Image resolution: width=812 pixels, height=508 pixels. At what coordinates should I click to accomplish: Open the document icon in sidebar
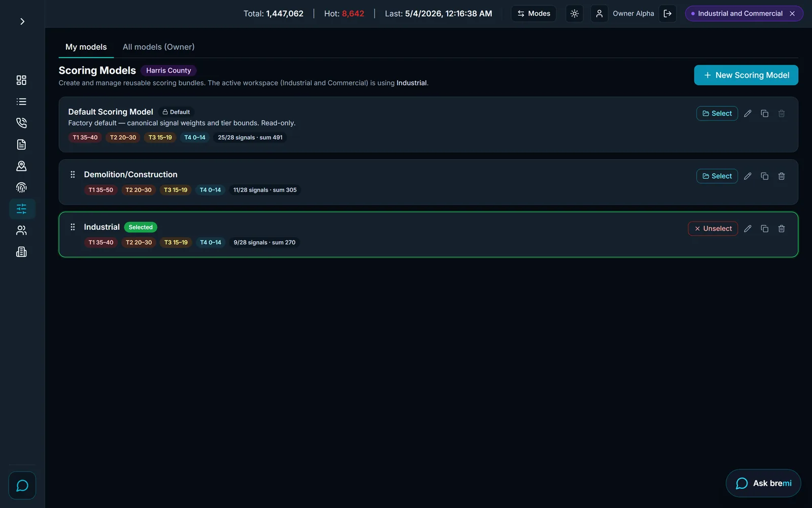(21, 145)
